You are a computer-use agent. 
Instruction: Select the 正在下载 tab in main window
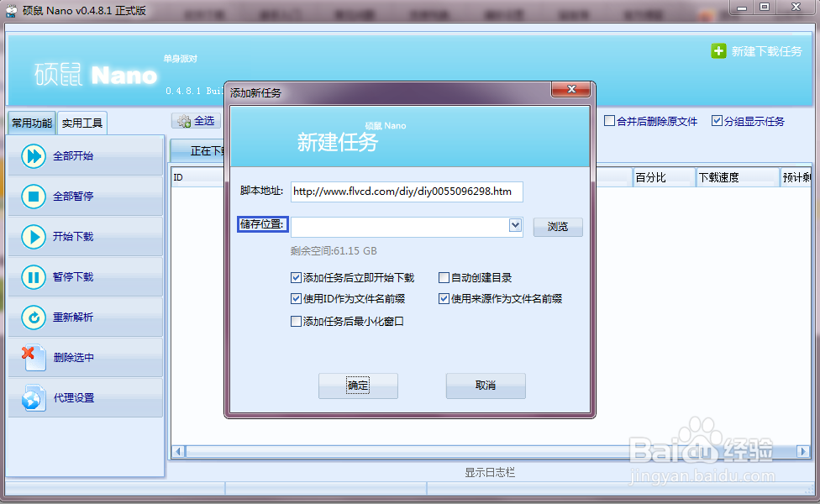199,151
